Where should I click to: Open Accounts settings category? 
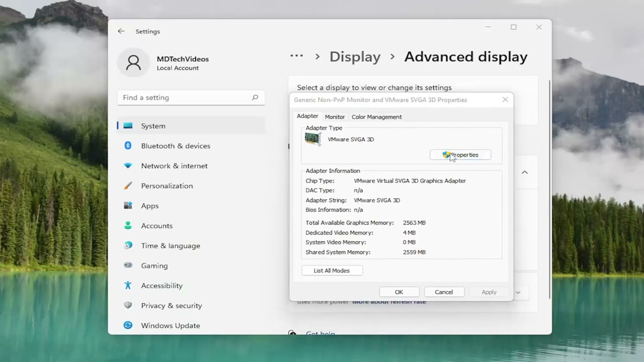[191, 226]
